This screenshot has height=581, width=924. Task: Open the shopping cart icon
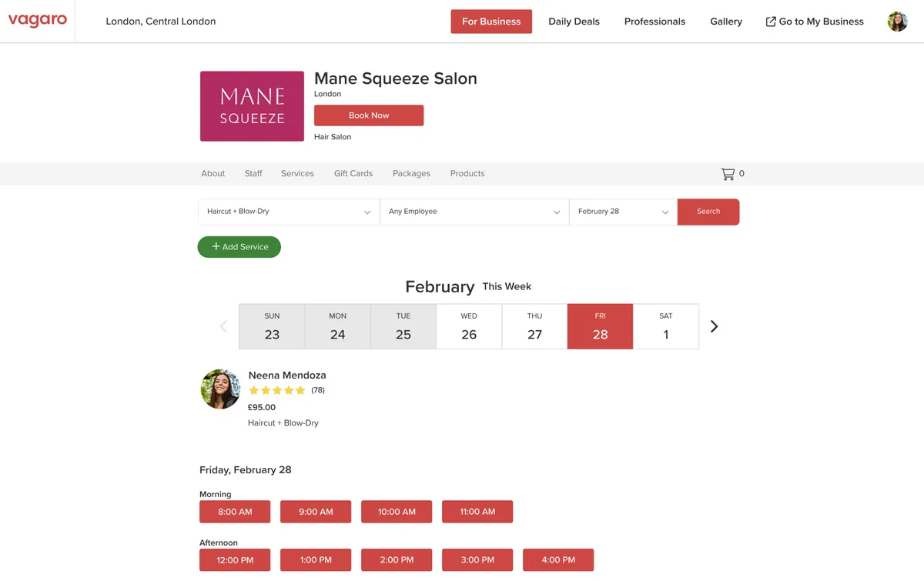[x=727, y=174]
